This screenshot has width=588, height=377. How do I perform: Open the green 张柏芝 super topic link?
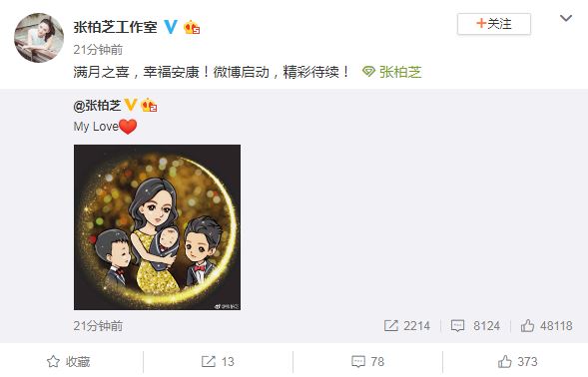[400, 72]
